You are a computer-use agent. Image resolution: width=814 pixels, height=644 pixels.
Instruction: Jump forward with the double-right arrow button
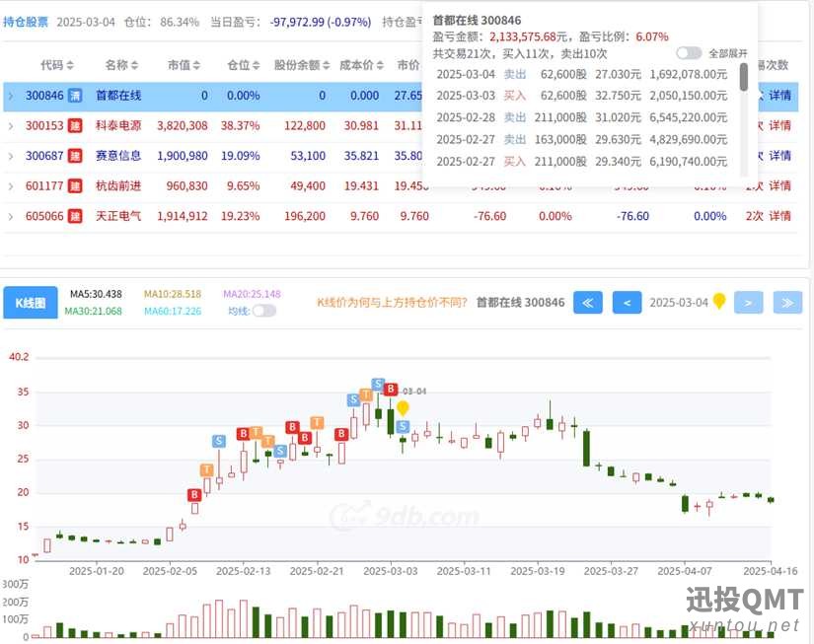pos(787,303)
